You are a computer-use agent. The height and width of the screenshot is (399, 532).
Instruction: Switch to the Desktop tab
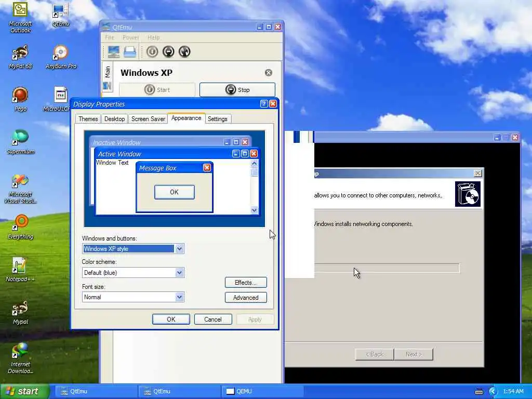click(114, 119)
